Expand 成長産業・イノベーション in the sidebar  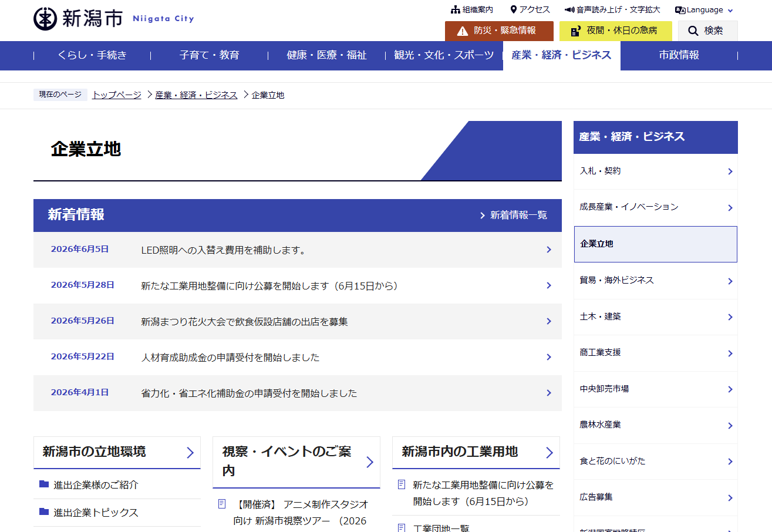(730, 208)
